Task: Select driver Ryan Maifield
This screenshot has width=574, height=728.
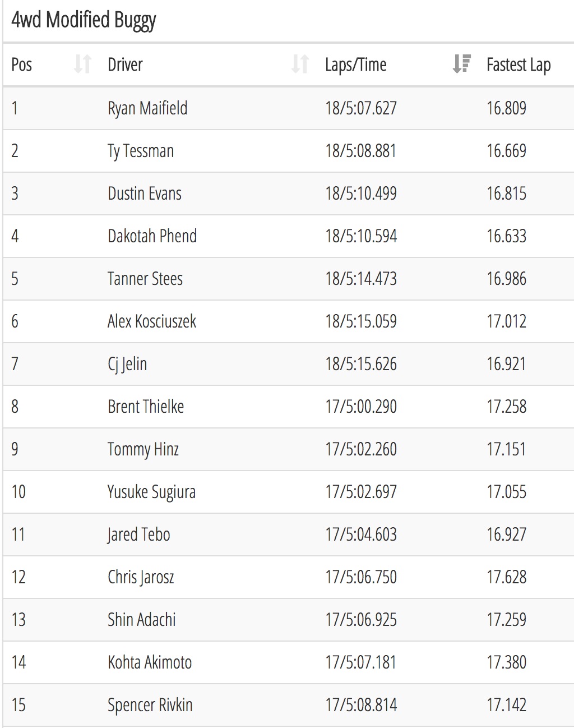Action: point(147,108)
